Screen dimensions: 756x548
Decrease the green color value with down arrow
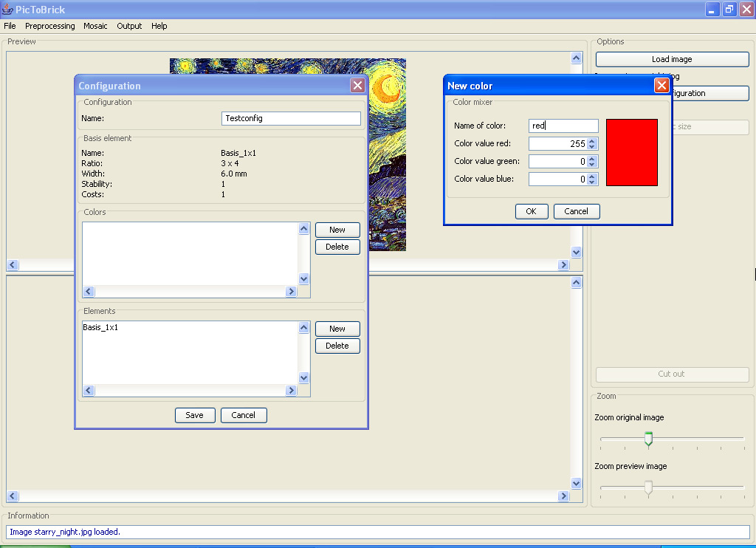593,164
